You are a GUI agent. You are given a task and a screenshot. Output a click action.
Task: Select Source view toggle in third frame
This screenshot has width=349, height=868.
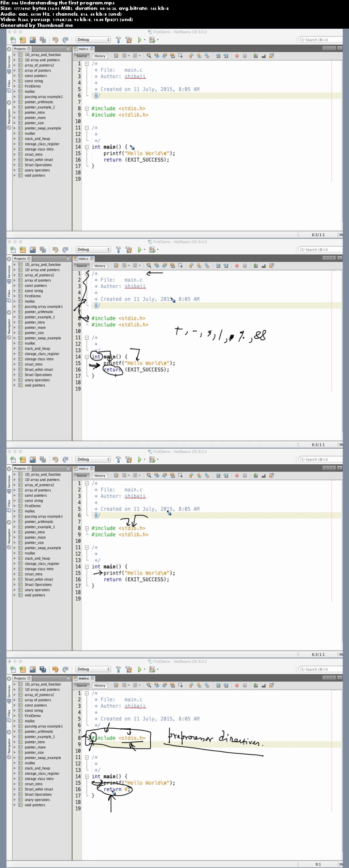81,476
